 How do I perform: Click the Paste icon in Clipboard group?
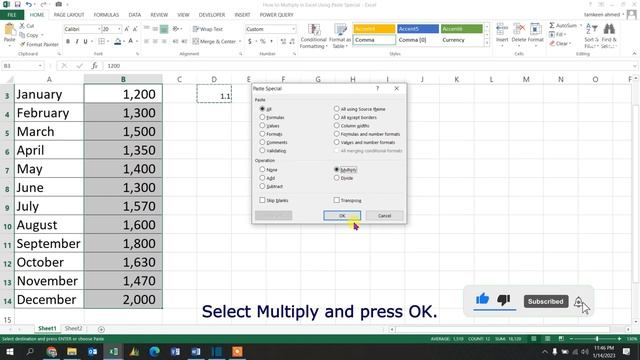click(x=9, y=30)
